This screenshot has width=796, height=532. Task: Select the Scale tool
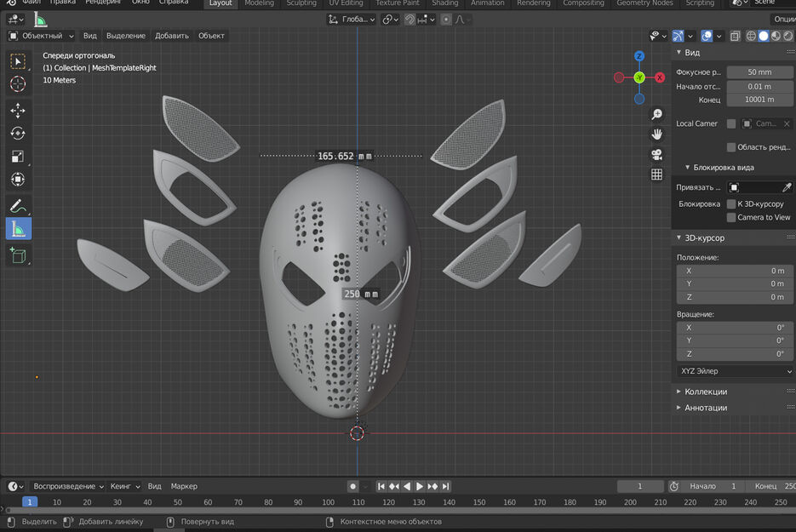pyautogui.click(x=18, y=157)
